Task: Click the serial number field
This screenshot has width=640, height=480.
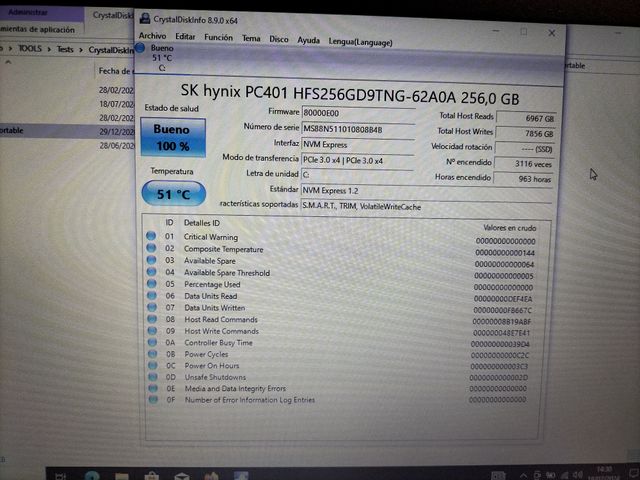Action: (x=358, y=129)
